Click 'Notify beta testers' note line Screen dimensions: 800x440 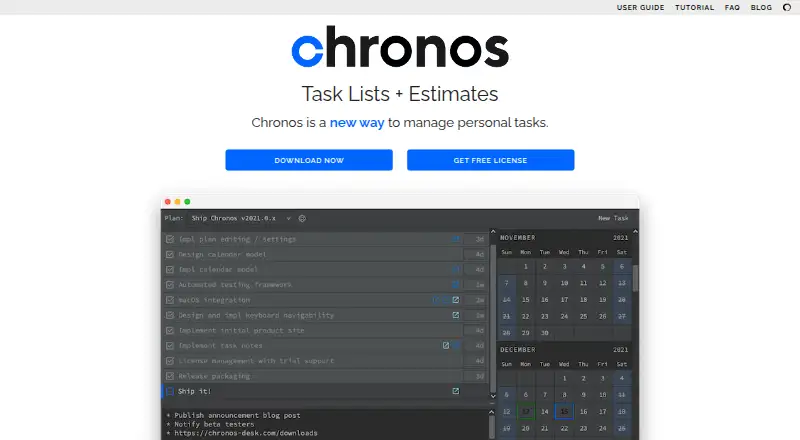point(214,424)
